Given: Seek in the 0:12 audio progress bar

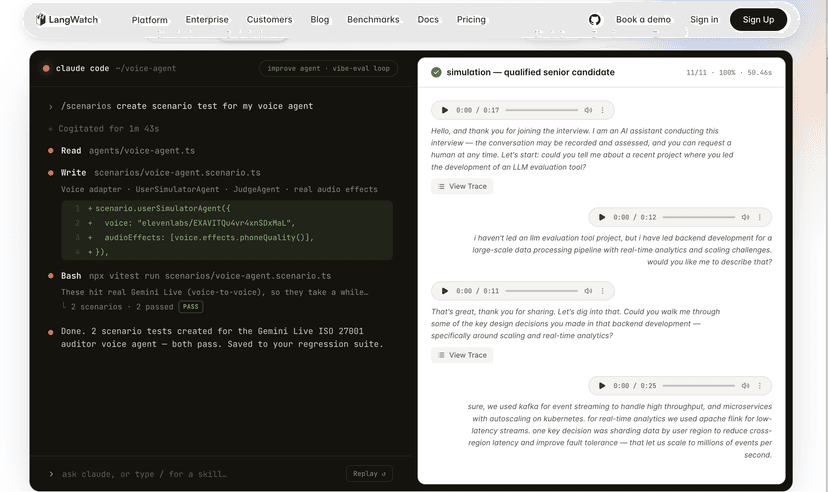Looking at the screenshot, I should coord(699,217).
